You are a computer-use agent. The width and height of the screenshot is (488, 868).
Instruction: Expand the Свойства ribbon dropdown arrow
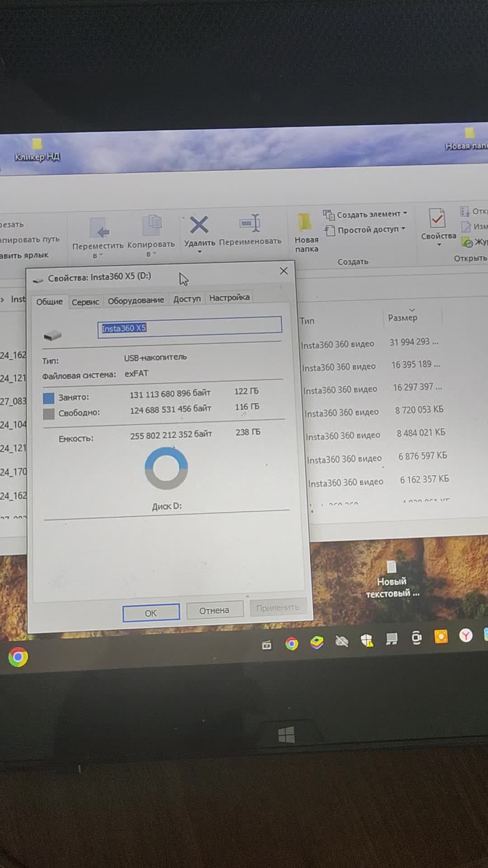pos(439,245)
